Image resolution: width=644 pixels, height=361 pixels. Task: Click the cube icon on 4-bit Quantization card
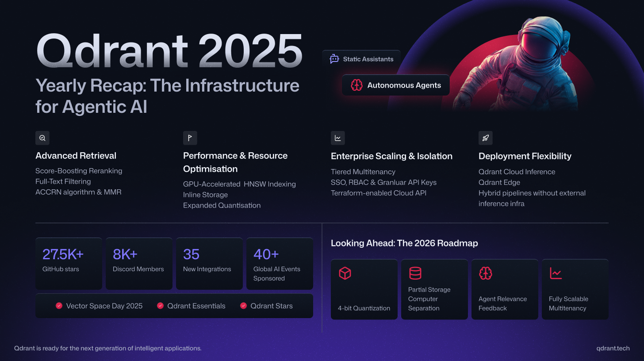click(345, 273)
